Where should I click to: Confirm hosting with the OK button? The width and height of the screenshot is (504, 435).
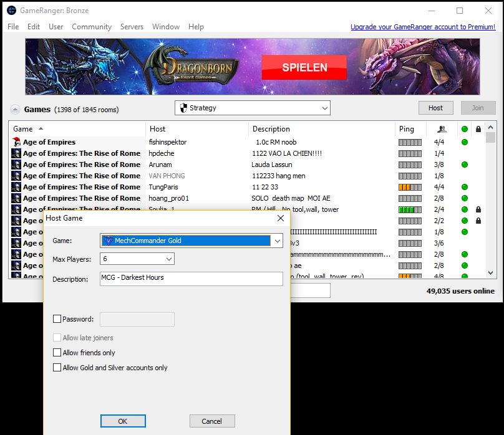point(123,421)
